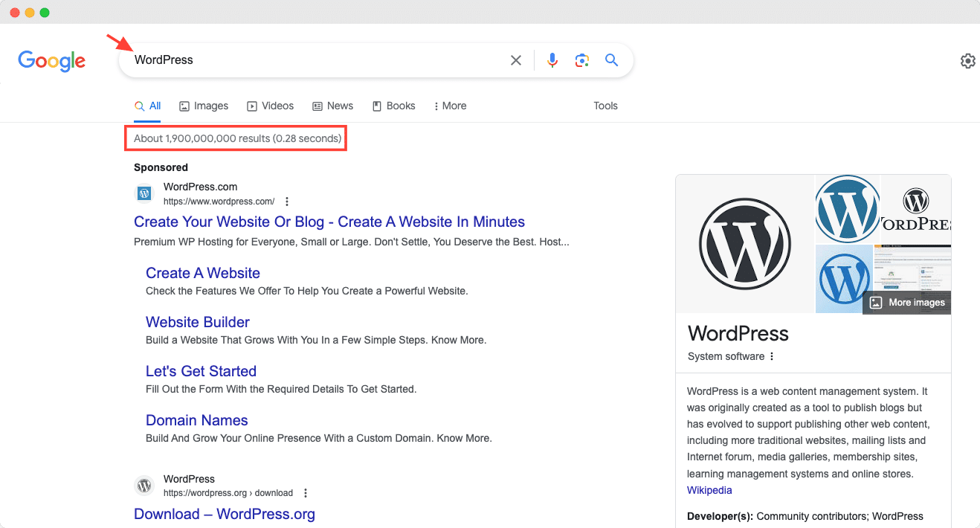
Task: Open the Tools search options
Action: [x=605, y=106]
